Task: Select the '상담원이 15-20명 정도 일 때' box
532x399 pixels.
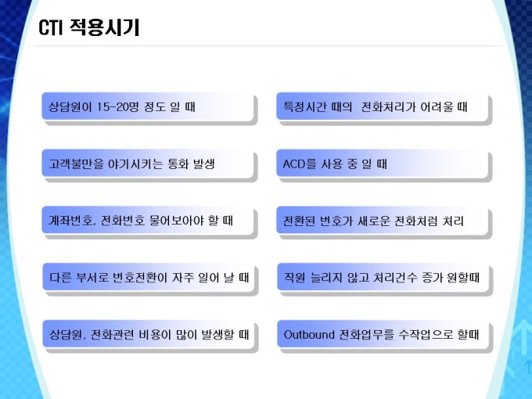Action: pos(148,106)
